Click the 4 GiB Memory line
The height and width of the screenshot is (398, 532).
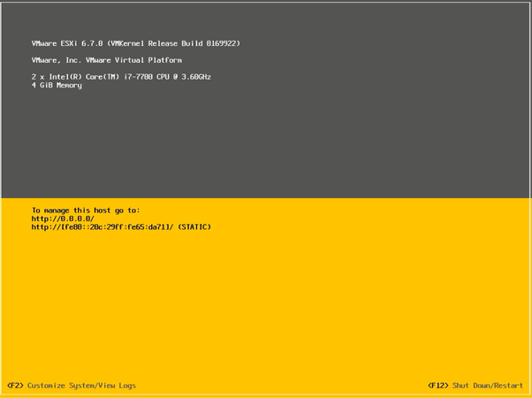[x=57, y=85]
